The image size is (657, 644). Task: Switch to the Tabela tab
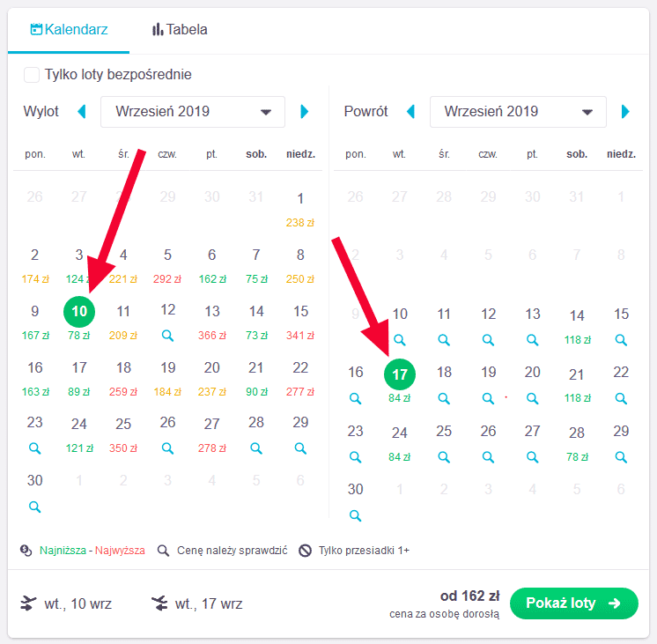180,29
